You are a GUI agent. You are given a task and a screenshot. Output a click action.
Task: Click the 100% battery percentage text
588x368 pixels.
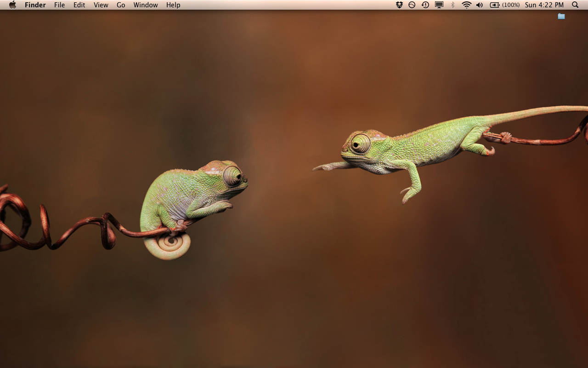click(511, 5)
